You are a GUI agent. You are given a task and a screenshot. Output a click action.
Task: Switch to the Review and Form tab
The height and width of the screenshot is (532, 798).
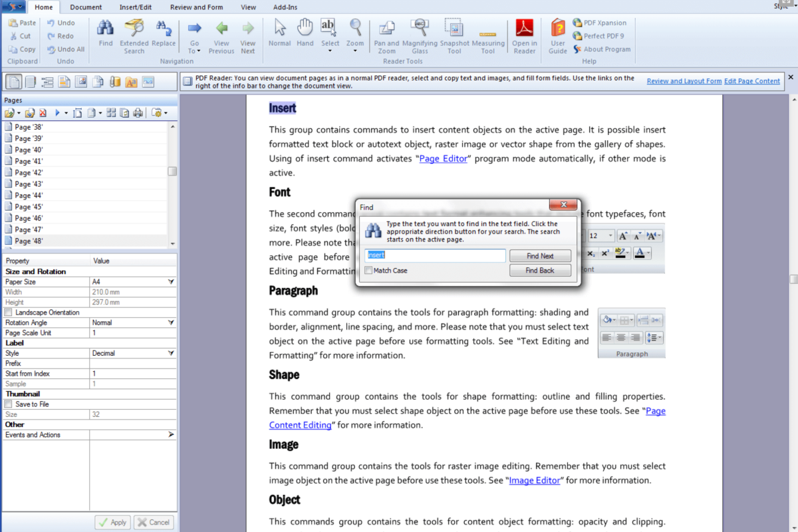tap(196, 7)
